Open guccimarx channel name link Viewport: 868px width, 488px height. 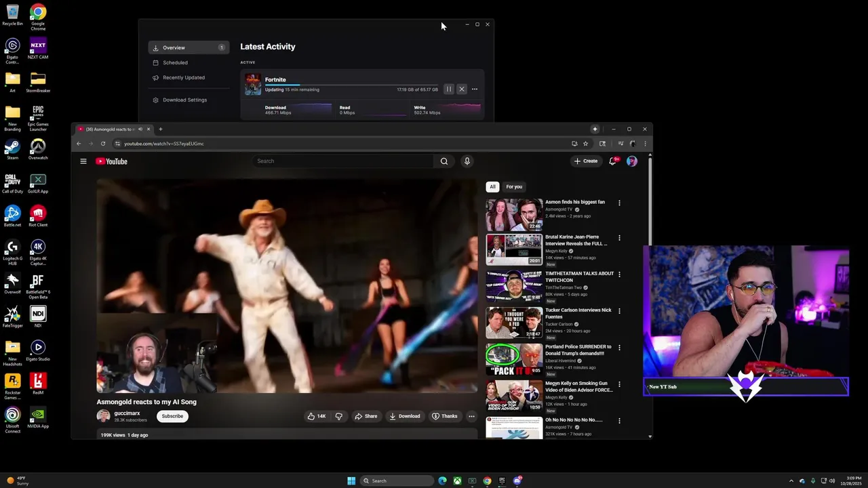(x=127, y=413)
